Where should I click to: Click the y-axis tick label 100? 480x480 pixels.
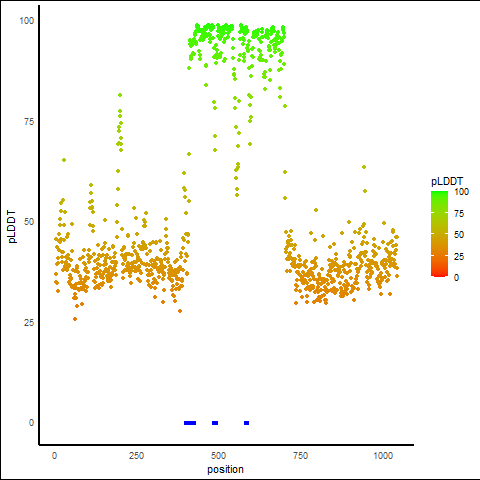[26, 21]
